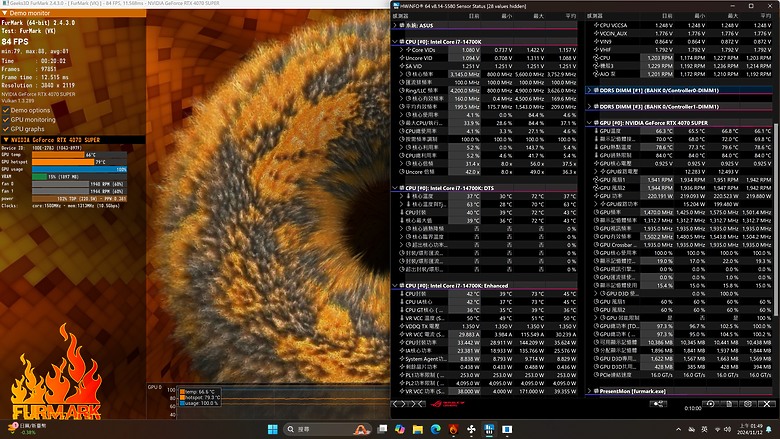Collapse the Demo monitor panel in FurMark
The image size is (780, 439).
coord(5,13)
